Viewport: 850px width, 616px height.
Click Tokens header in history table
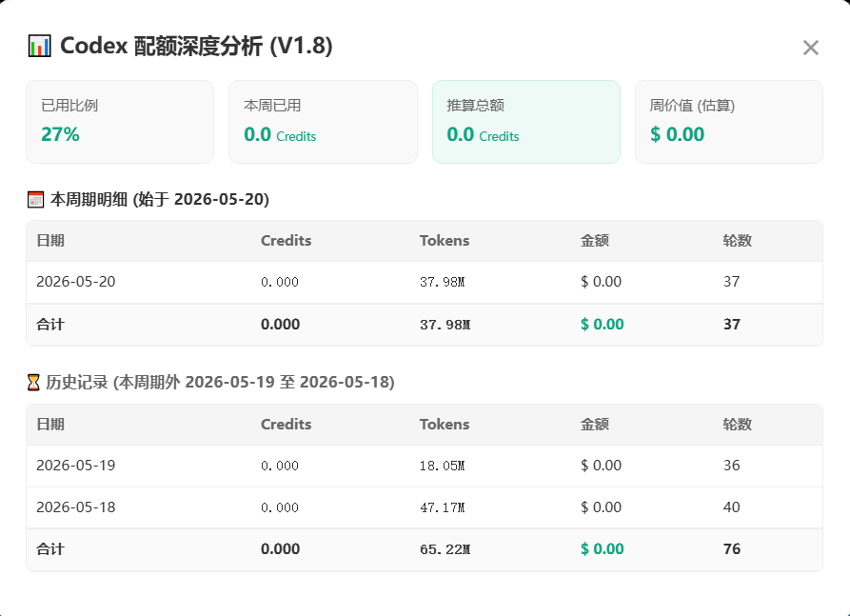[x=445, y=425]
